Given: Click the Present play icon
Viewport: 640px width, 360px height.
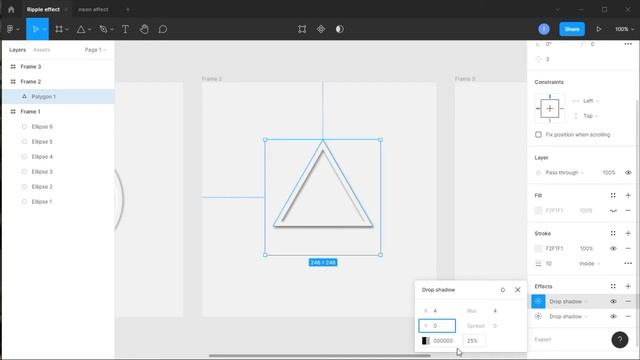Looking at the screenshot, I should click(598, 29).
